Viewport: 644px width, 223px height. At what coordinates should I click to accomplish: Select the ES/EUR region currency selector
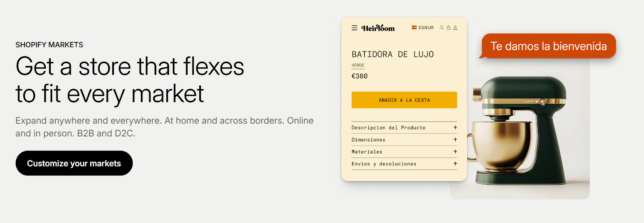[426, 28]
